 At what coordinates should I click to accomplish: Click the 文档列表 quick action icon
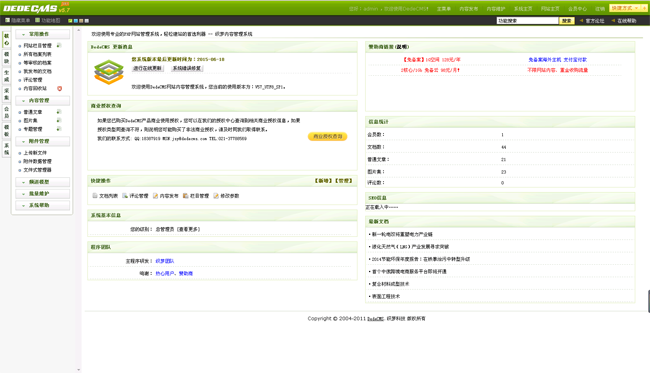[95, 196]
